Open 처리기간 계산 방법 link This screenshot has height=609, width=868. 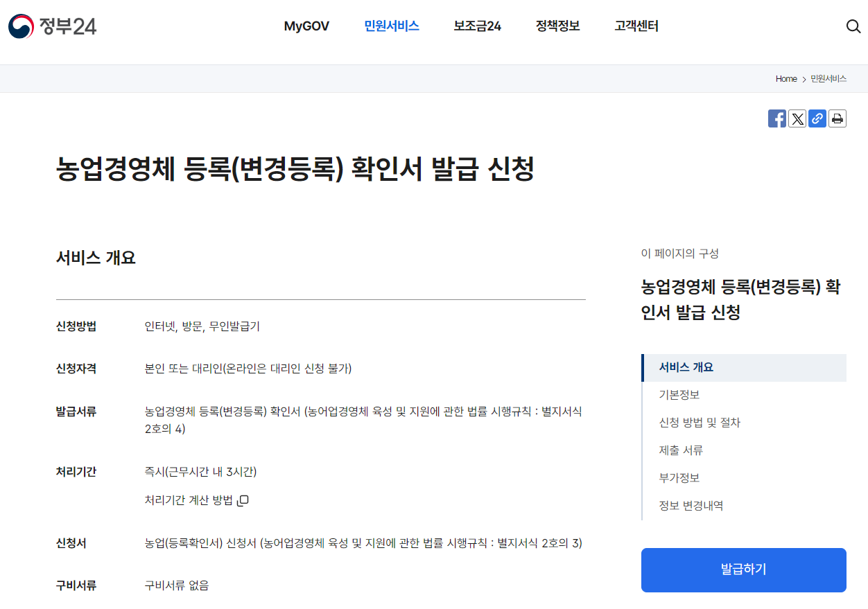click(196, 500)
